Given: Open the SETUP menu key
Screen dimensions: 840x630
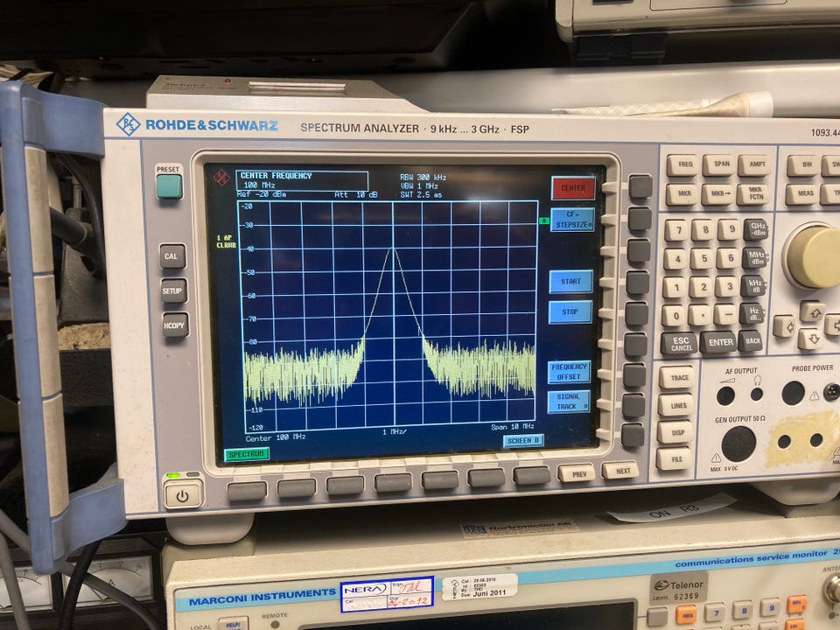Looking at the screenshot, I should 173,290.
